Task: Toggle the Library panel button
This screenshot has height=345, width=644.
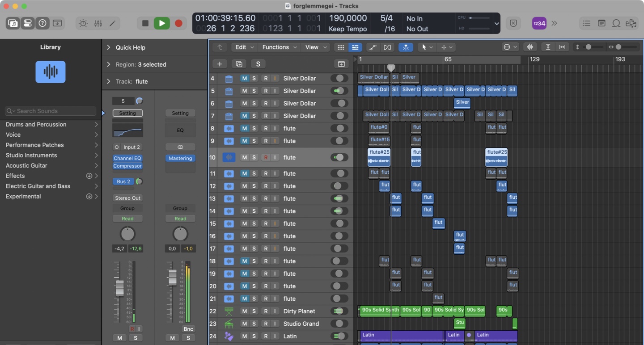Action: click(x=13, y=23)
